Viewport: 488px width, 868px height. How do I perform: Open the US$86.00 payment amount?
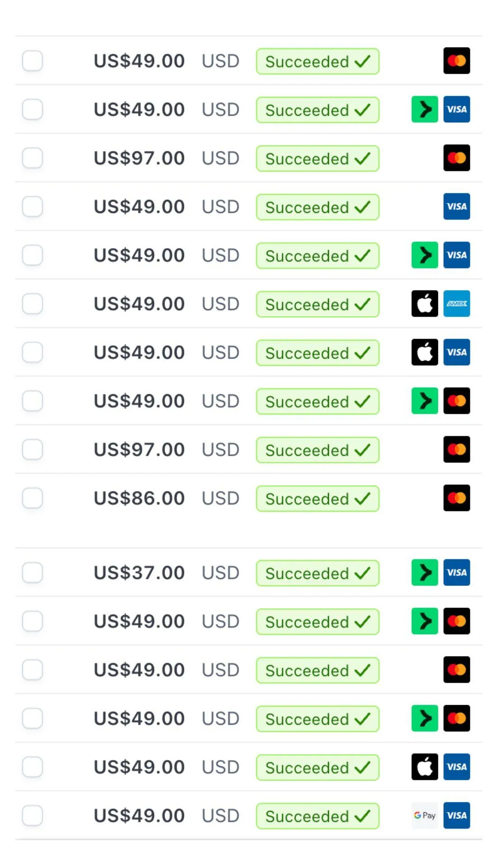139,498
